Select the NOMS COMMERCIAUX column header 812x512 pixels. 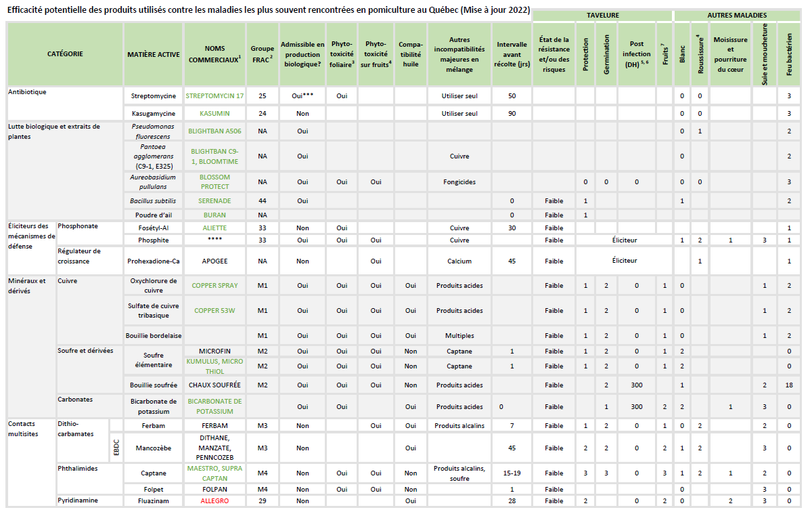point(215,54)
